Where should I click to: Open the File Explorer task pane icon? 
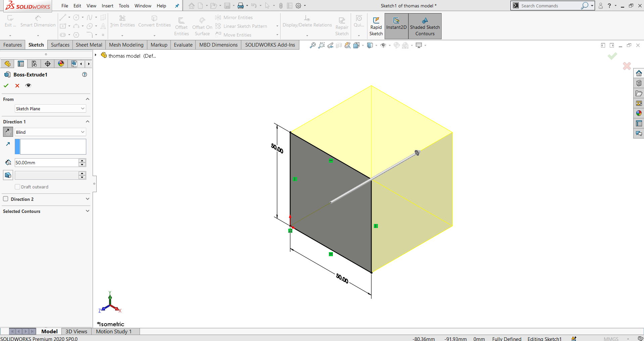(x=639, y=93)
